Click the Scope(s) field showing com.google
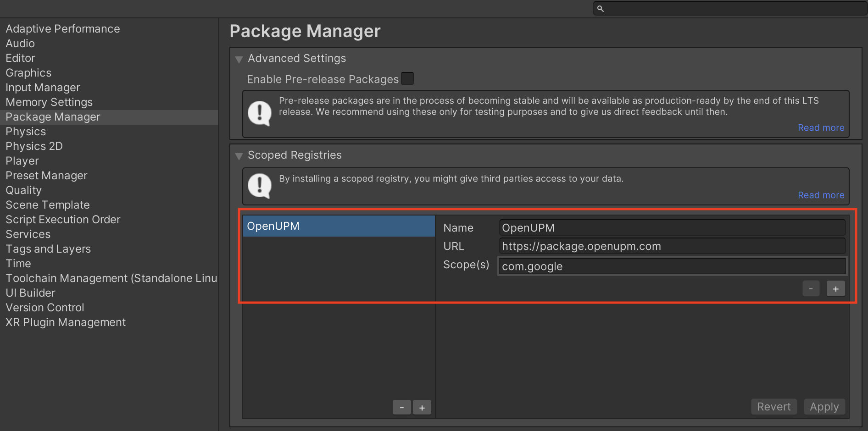The height and width of the screenshot is (431, 868). [x=672, y=266]
